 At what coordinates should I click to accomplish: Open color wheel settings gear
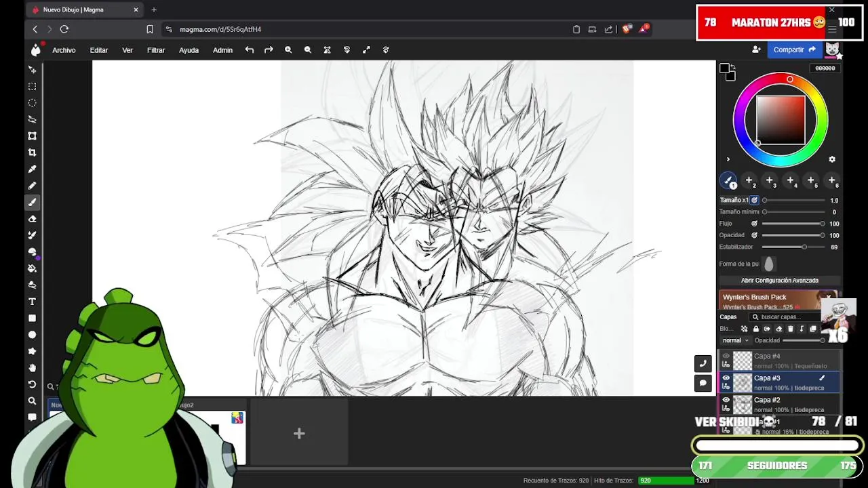(832, 159)
